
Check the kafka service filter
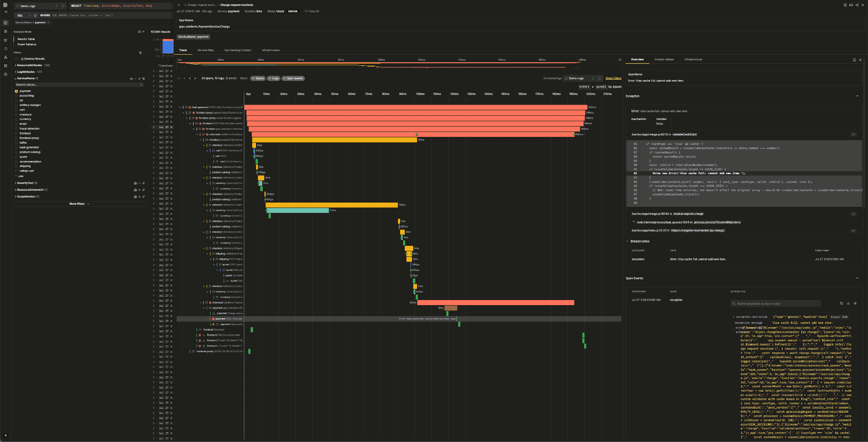pyautogui.click(x=16, y=143)
